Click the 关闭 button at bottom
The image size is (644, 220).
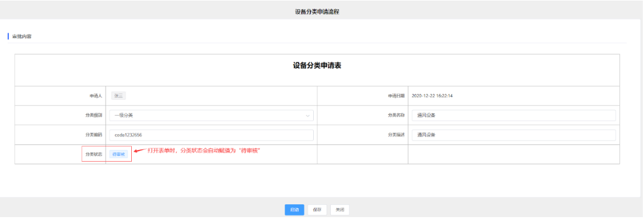coord(339,209)
